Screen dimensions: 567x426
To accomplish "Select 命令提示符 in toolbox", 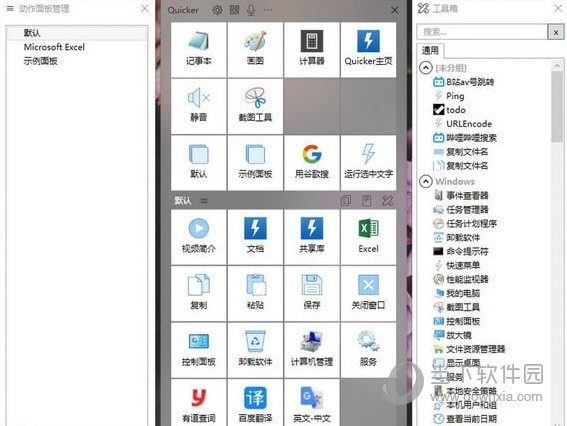I will pos(461,251).
